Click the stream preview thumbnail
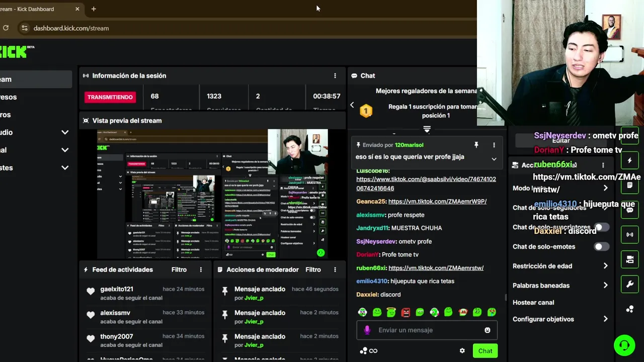 [212, 194]
